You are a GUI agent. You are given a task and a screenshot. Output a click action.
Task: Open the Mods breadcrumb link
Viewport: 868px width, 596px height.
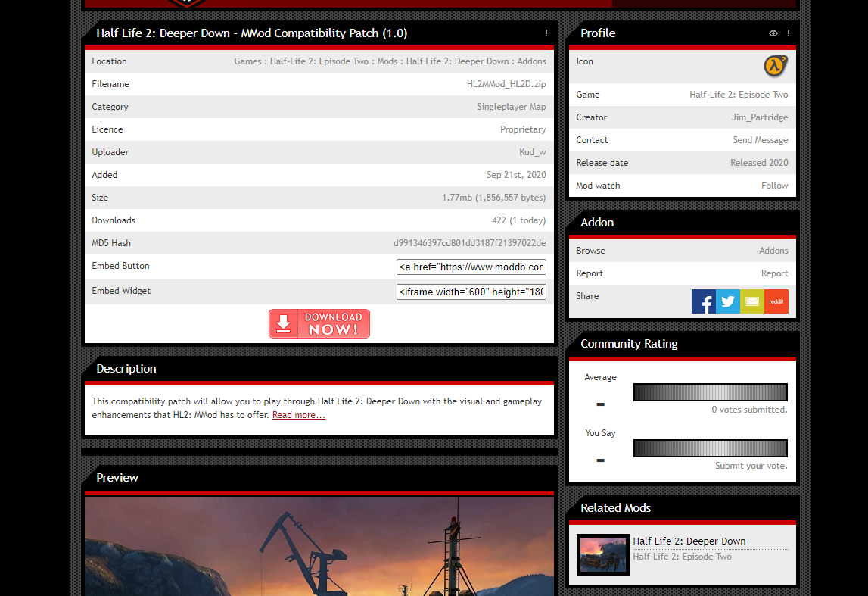pyautogui.click(x=387, y=61)
